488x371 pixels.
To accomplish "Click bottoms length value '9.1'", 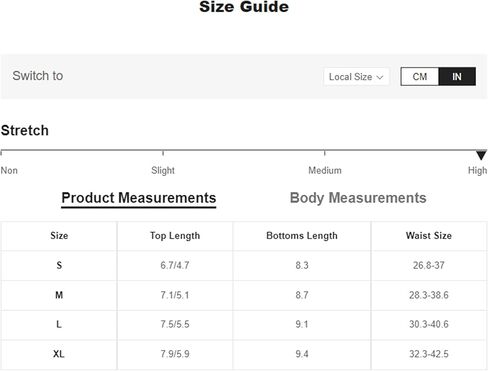I will [302, 324].
